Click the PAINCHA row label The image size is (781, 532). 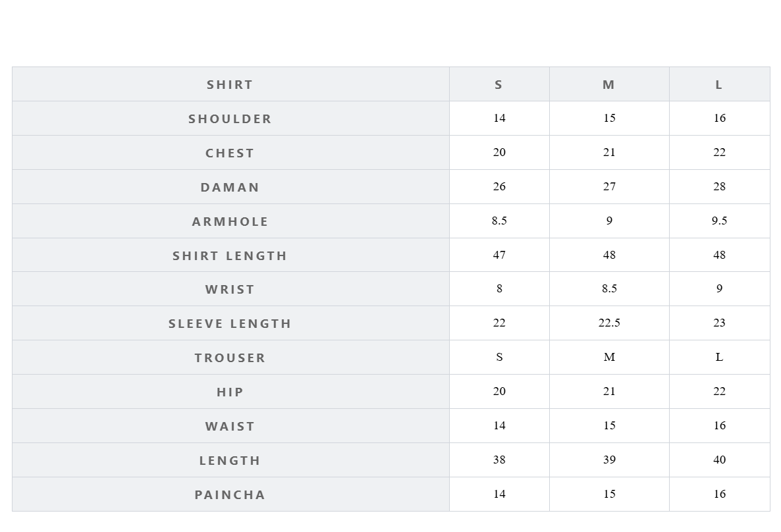coord(230,494)
